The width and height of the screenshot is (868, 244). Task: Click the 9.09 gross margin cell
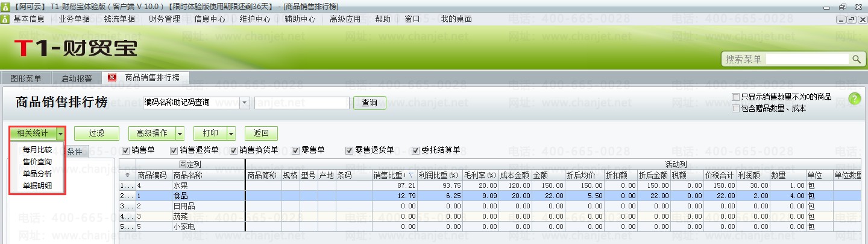(480, 196)
